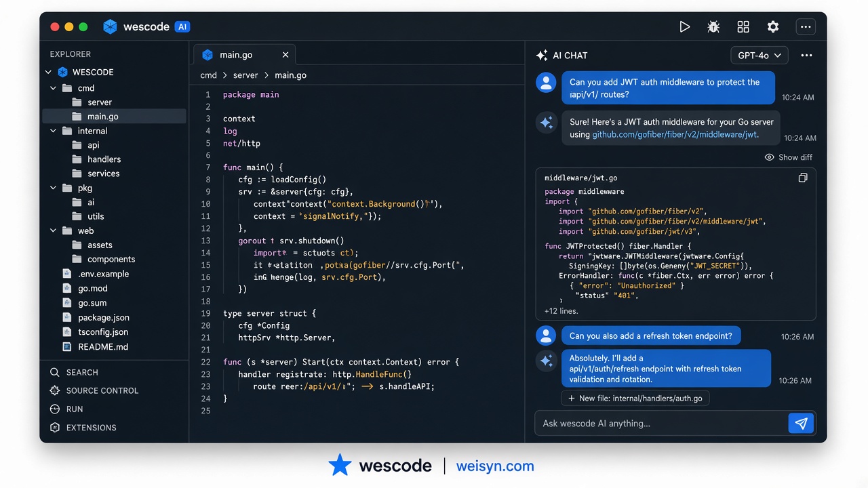The height and width of the screenshot is (488, 868).
Task: Click the AI avatar beside Absolutely reply
Action: pos(546,361)
